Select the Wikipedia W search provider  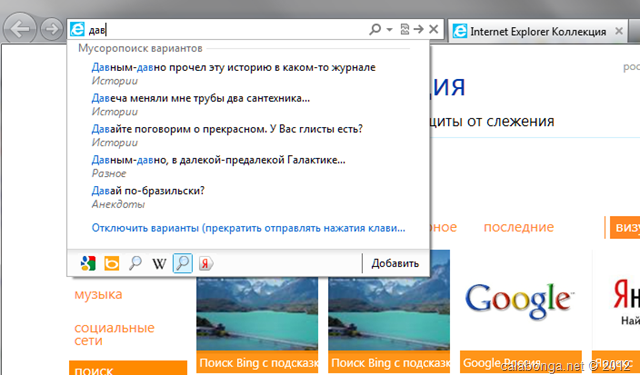coord(159,264)
